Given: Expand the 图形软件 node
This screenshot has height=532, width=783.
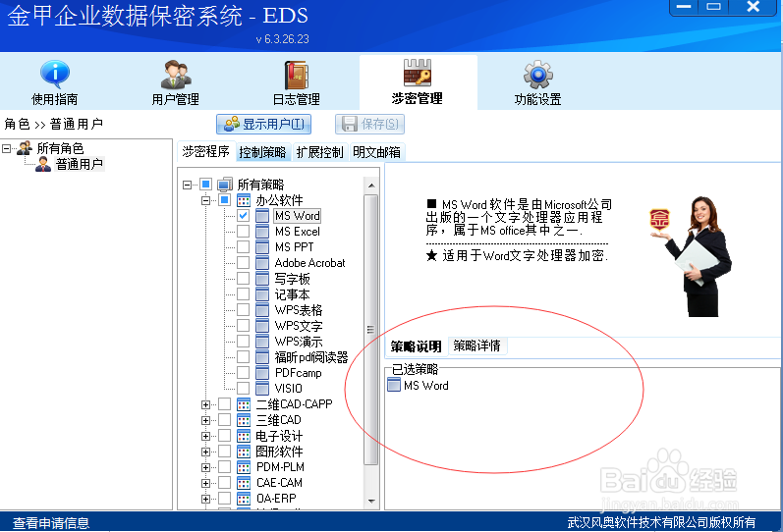Looking at the screenshot, I should 205,452.
